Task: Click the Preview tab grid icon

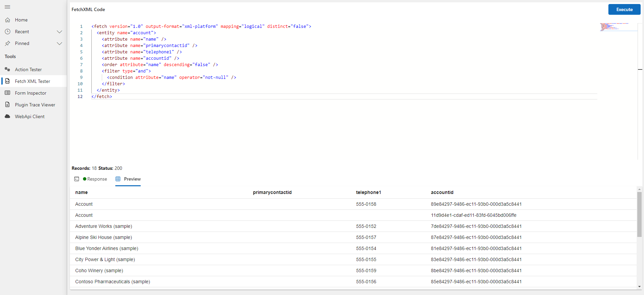Action: (118, 179)
